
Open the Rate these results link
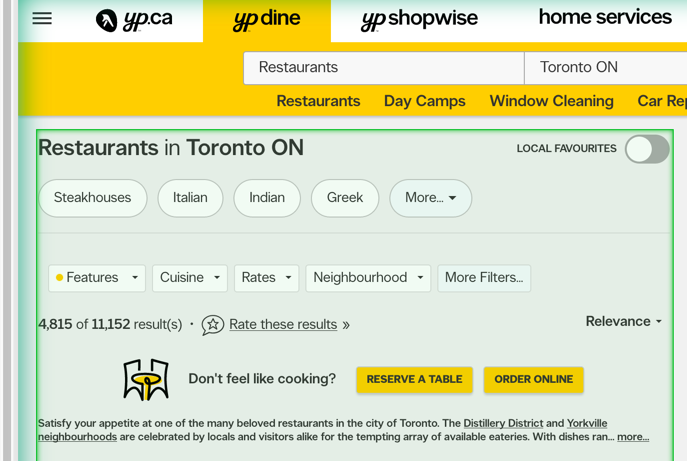283,325
